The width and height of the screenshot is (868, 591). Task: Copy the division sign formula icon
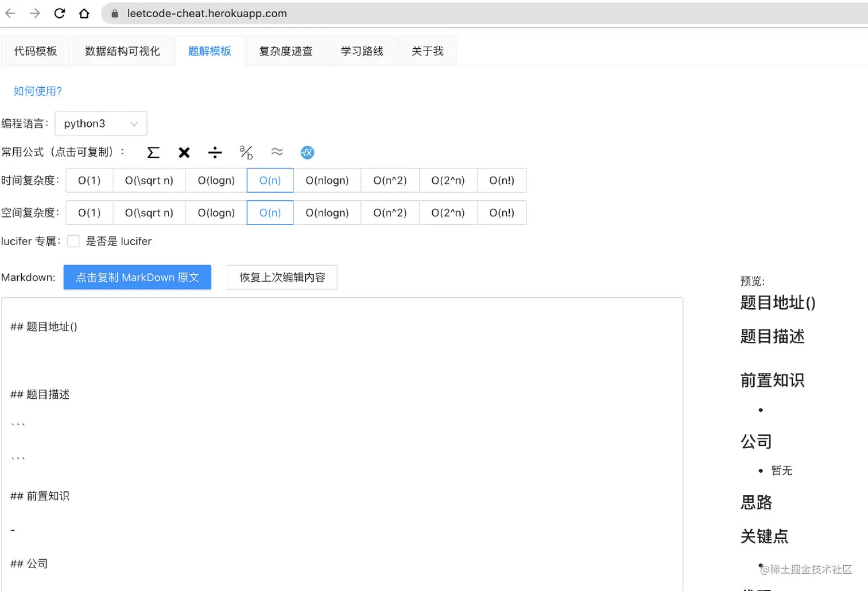click(215, 153)
